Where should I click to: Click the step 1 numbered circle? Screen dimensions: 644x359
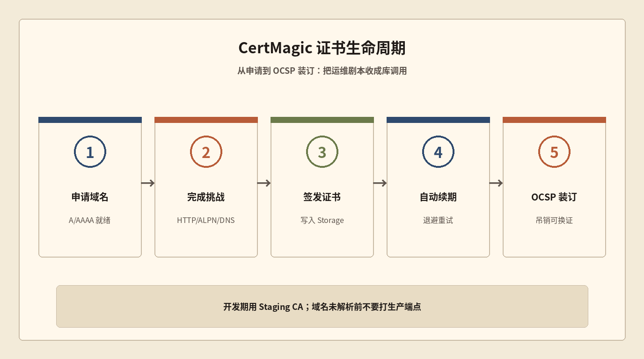[90, 152]
